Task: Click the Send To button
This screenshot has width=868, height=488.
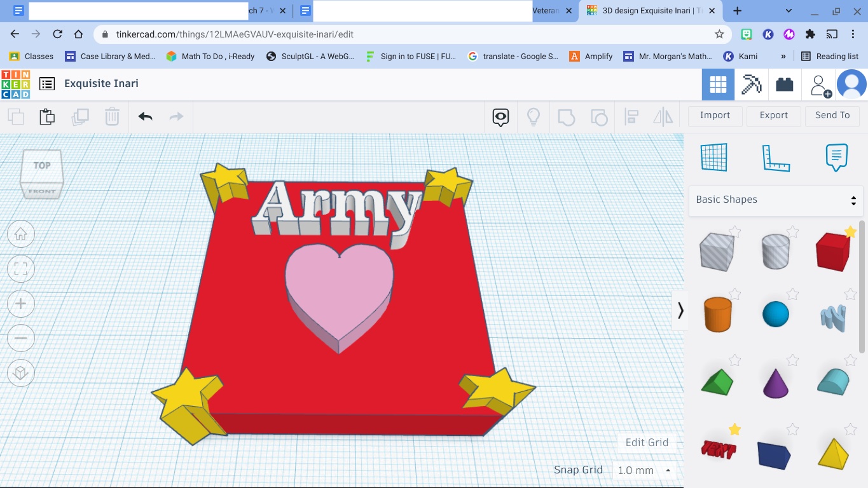Action: [832, 116]
